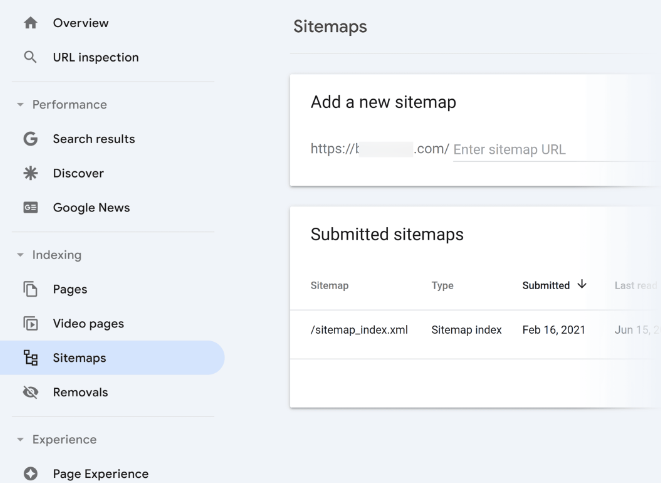The width and height of the screenshot is (661, 483).
Task: Click the Pages document icon
Action: [x=30, y=290]
